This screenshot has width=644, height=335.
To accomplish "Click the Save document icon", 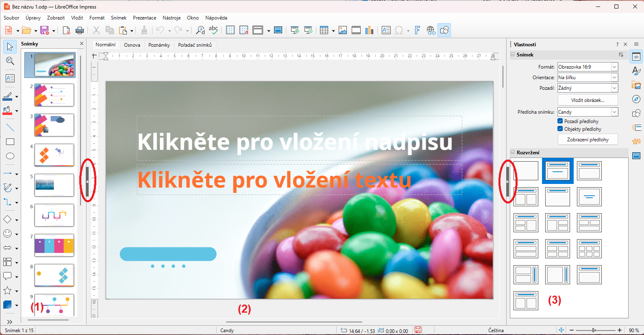I will click(45, 30).
